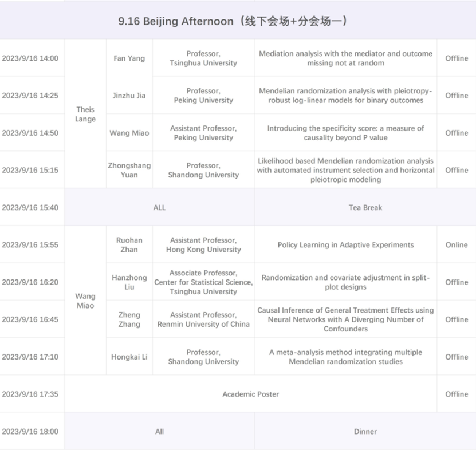Select the Hongkai Li speaker cell

[129, 357]
